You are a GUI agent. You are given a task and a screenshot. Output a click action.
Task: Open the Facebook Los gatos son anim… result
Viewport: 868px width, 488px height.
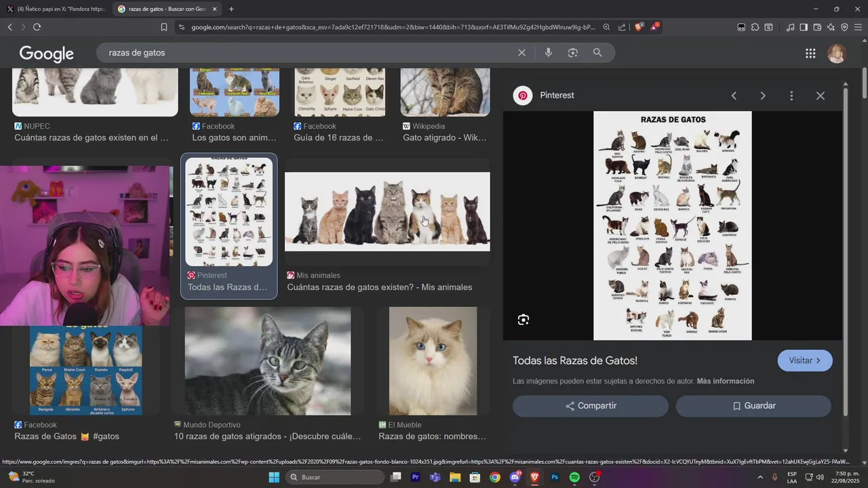point(234,138)
